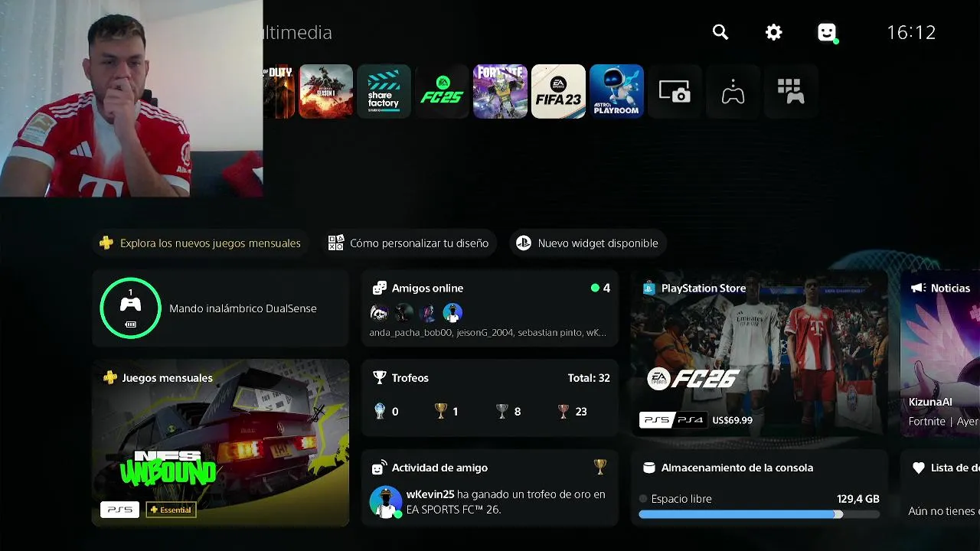
Task: Open the Almacenamiento de la consola widget title
Action: tap(737, 468)
